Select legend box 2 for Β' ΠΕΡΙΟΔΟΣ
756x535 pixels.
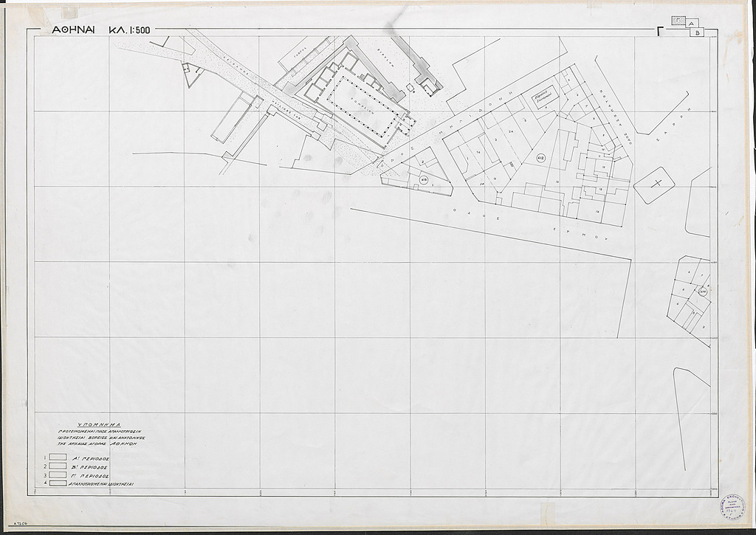tap(58, 467)
